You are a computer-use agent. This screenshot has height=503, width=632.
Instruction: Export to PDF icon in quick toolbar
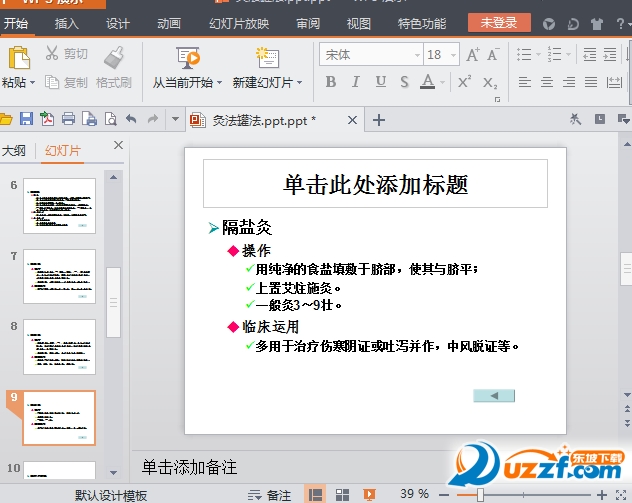(47, 119)
